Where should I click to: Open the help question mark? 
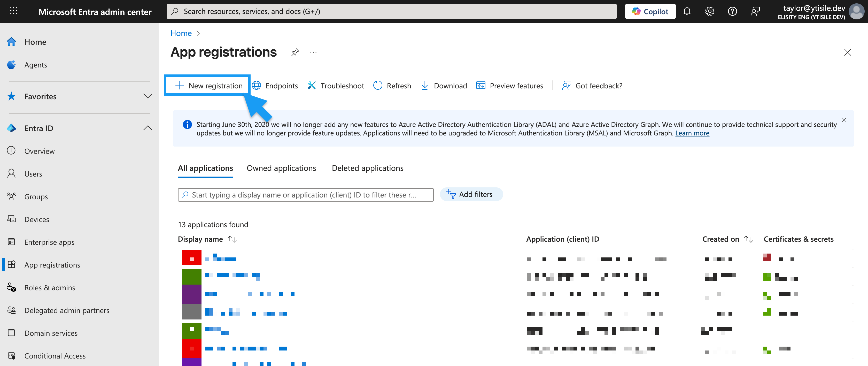[x=732, y=11]
